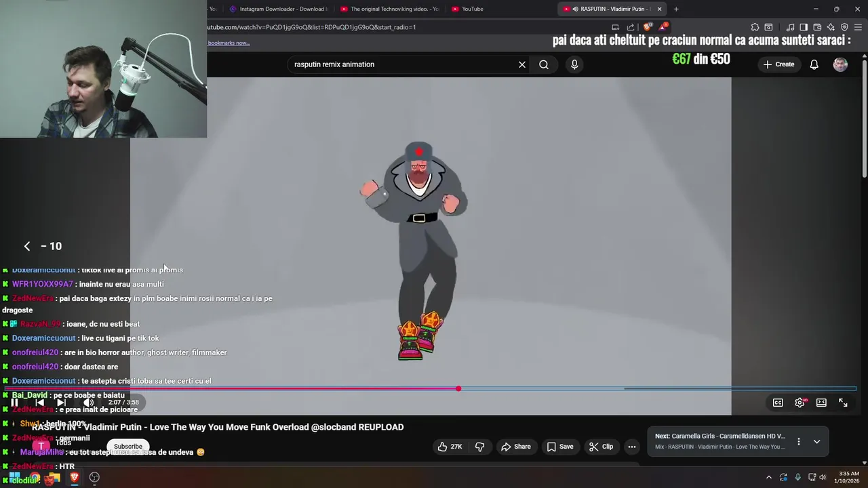
Task: Open the Tobs channel avatar
Action: [x=41, y=446]
